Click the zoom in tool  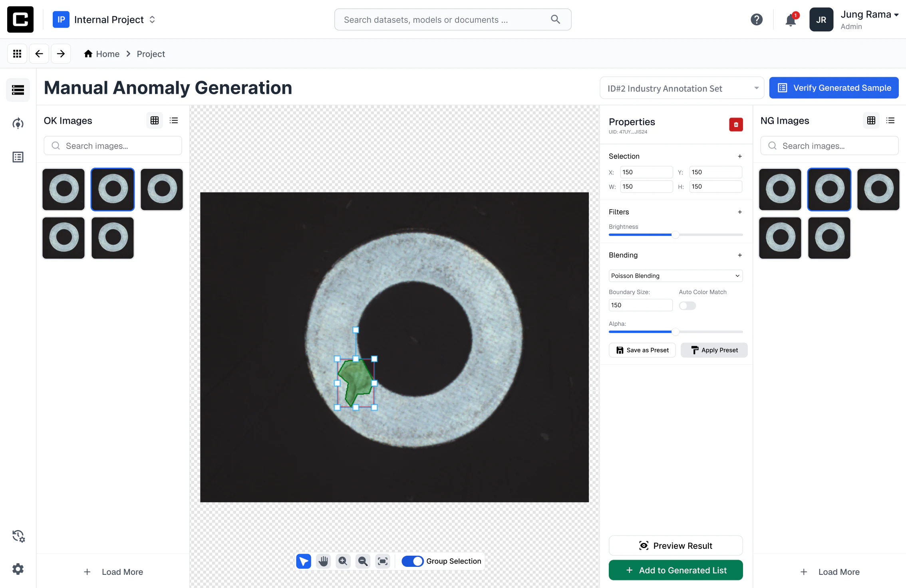point(343,561)
